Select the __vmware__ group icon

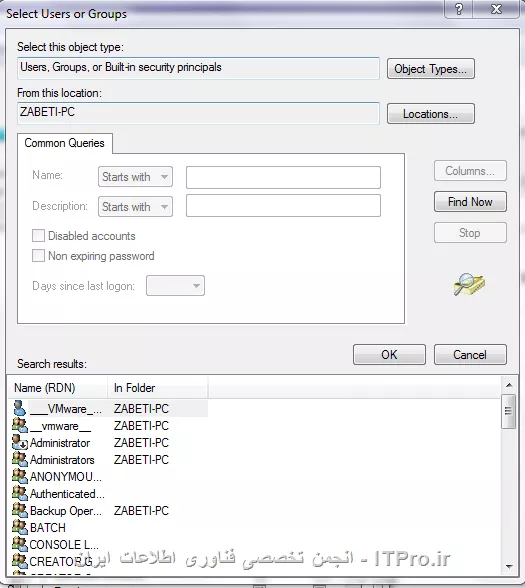click(x=20, y=426)
